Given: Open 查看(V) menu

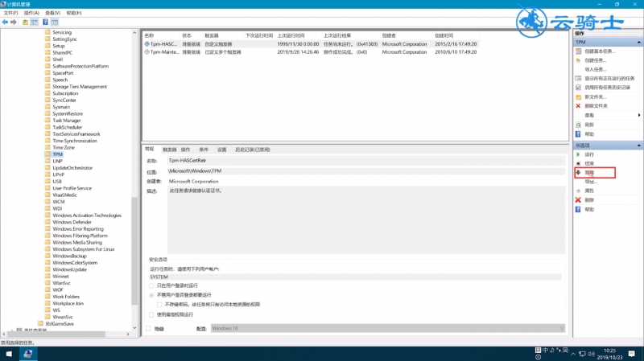Looking at the screenshot, I should (52, 13).
